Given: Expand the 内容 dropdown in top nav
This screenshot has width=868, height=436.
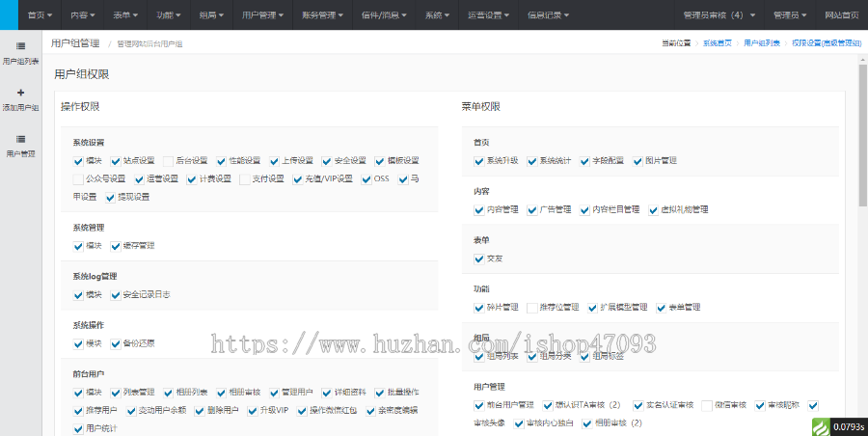Looking at the screenshot, I should point(82,15).
